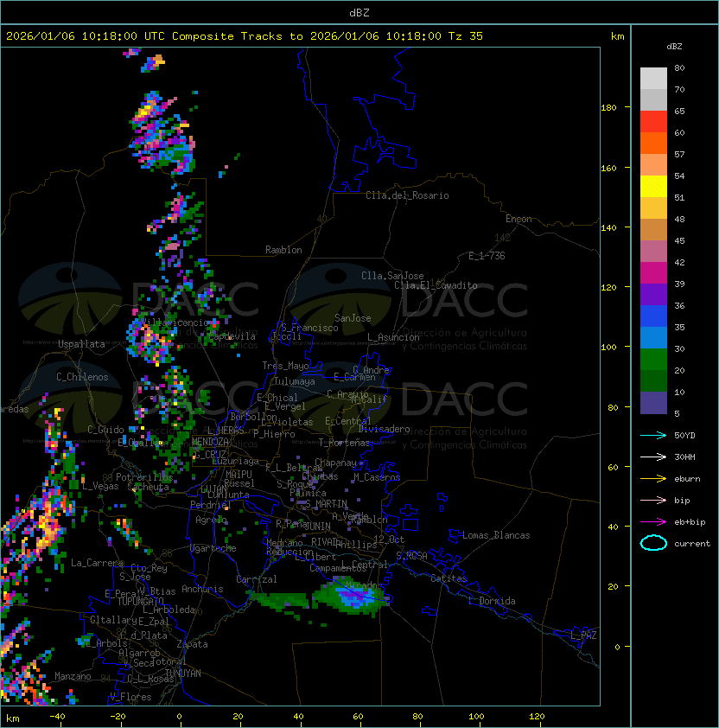Click the 'TUNUYAN' map label

(183, 674)
